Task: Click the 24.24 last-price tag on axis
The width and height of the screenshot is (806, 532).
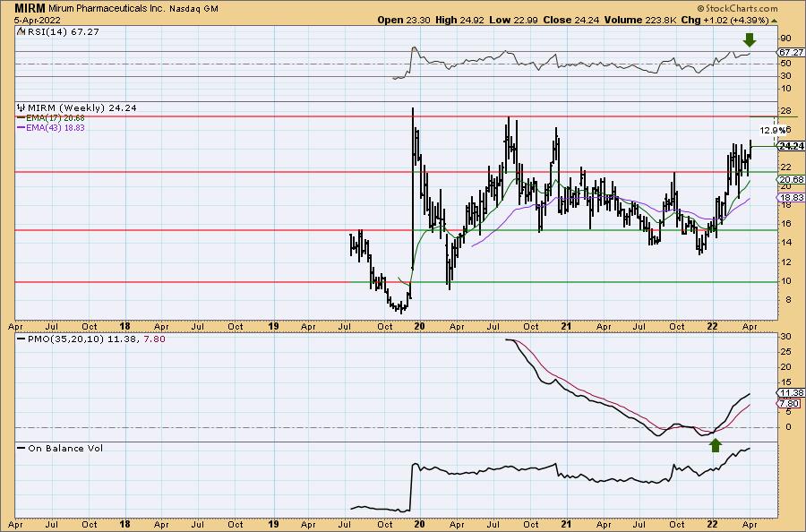Action: [x=791, y=146]
